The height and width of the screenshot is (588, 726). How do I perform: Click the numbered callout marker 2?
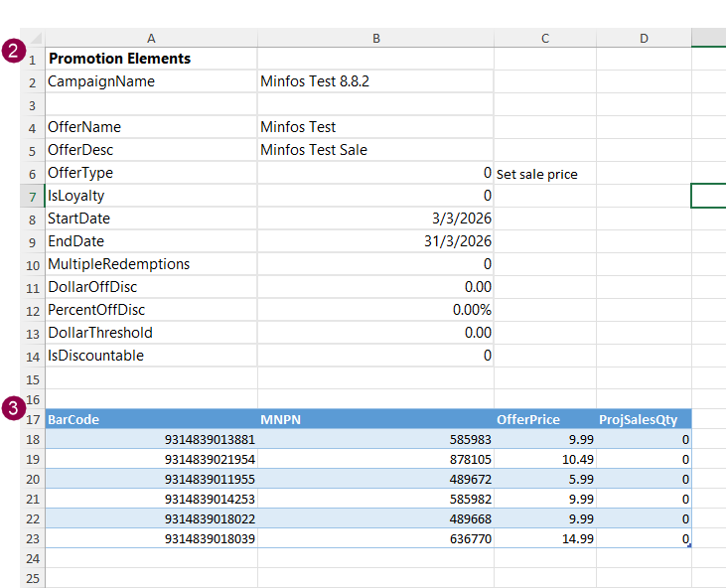(x=13, y=52)
